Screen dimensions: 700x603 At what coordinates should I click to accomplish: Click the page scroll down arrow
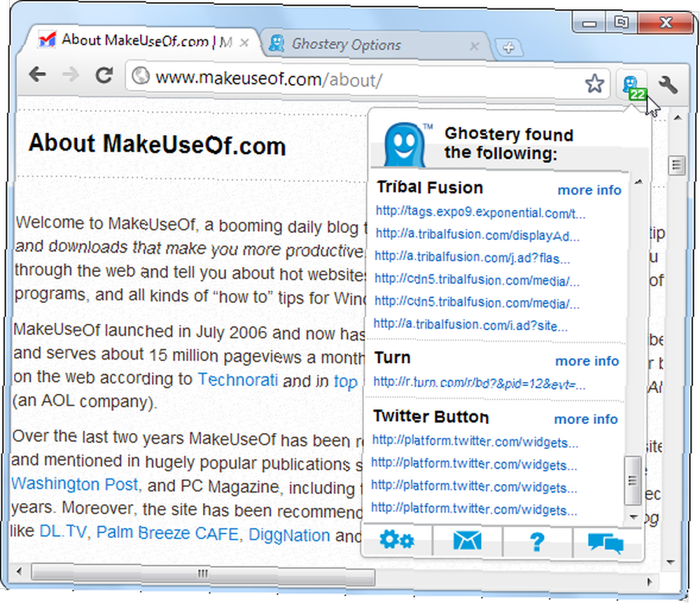click(670, 562)
